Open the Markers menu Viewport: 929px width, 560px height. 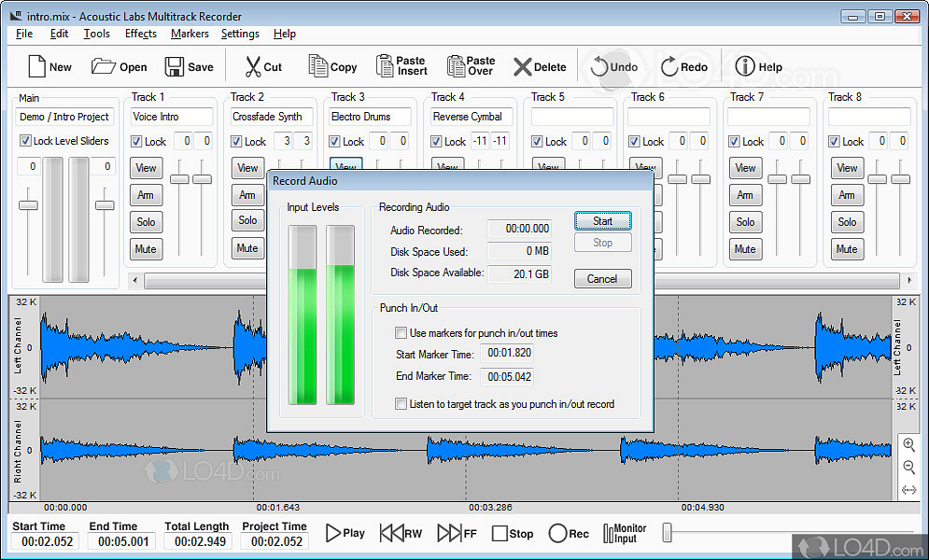[x=190, y=34]
